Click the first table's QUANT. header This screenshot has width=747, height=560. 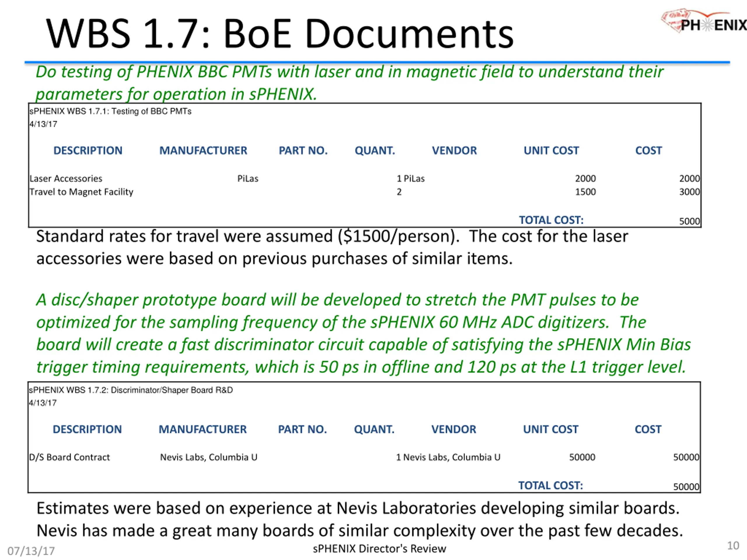(375, 150)
